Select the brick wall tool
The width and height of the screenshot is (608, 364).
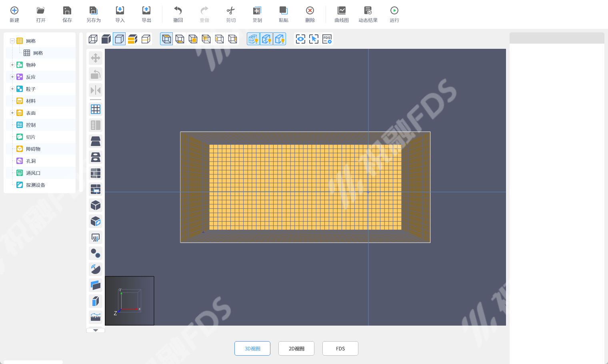96,173
